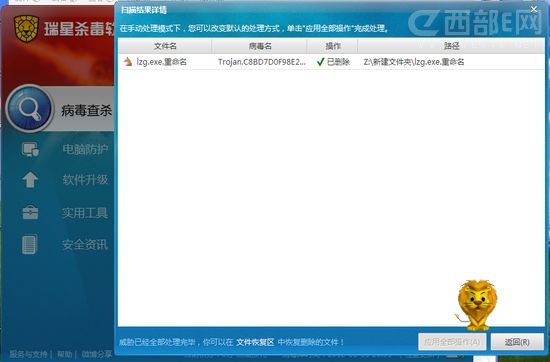The height and width of the screenshot is (362, 550).
Task: Open the toolbox utilities icon
Action: click(x=30, y=212)
